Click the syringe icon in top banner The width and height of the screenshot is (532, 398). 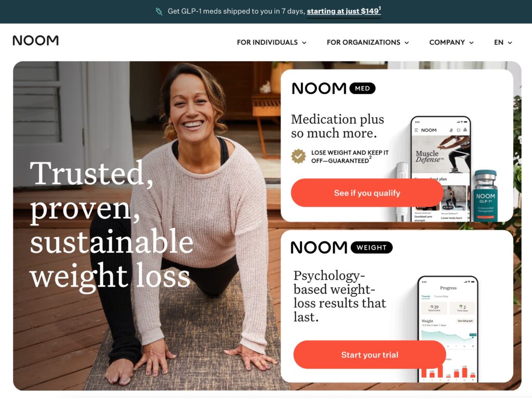(x=159, y=11)
